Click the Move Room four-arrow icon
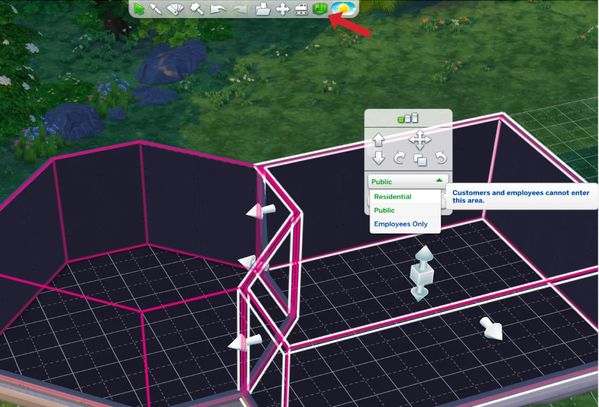Image resolution: width=599 pixels, height=407 pixels. 420,139
